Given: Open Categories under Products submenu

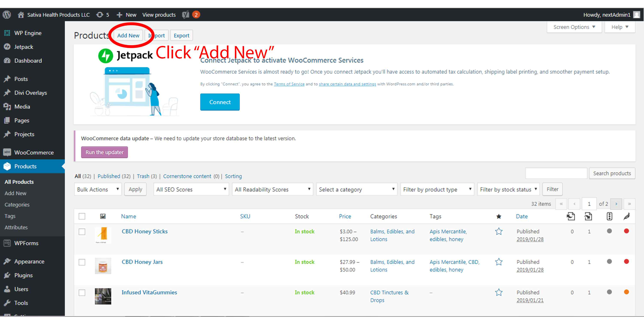Looking at the screenshot, I should 17,205.
